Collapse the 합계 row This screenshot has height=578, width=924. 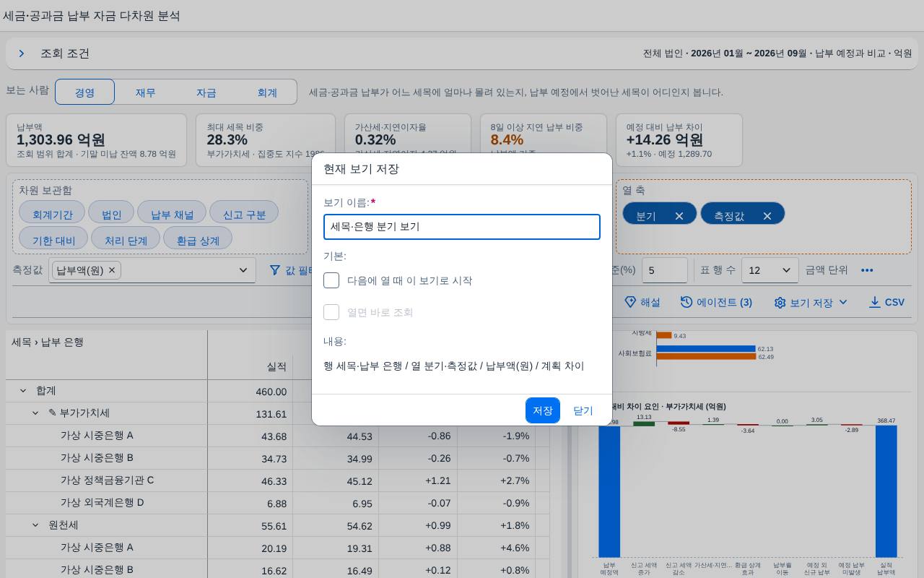[23, 391]
